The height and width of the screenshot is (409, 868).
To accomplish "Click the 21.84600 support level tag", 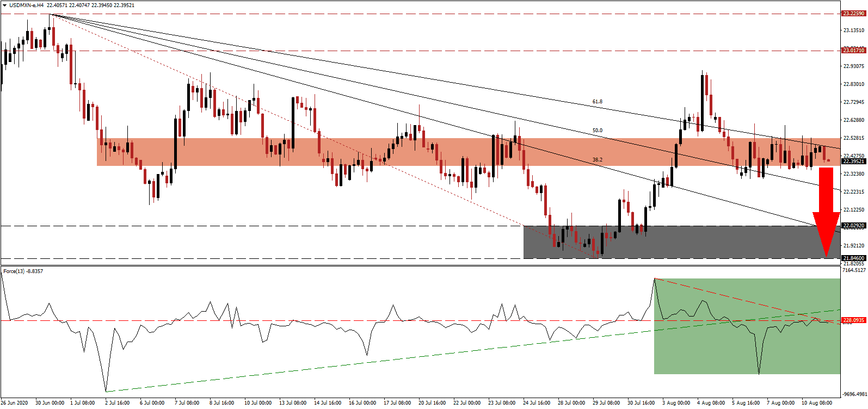I will click(x=853, y=258).
